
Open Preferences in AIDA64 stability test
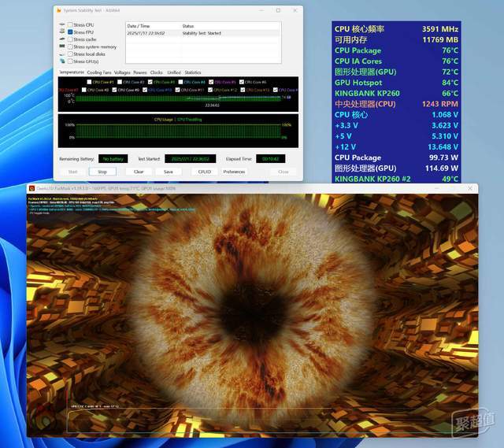(x=234, y=172)
